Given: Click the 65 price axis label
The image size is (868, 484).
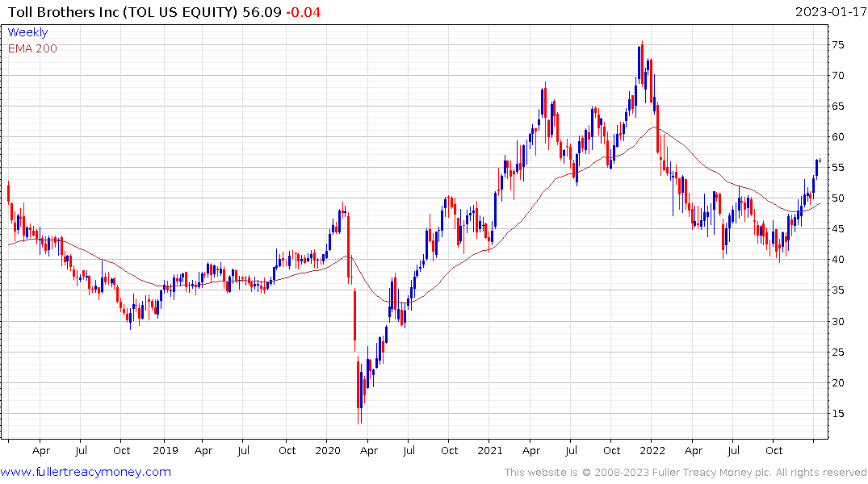Looking at the screenshot, I should 838,106.
